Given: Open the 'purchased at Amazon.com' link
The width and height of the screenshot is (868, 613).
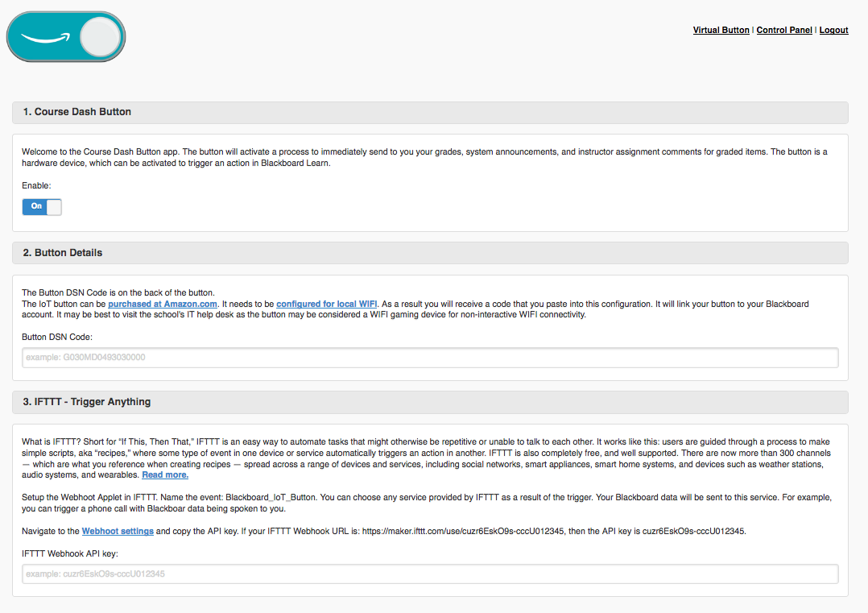Looking at the screenshot, I should point(162,304).
